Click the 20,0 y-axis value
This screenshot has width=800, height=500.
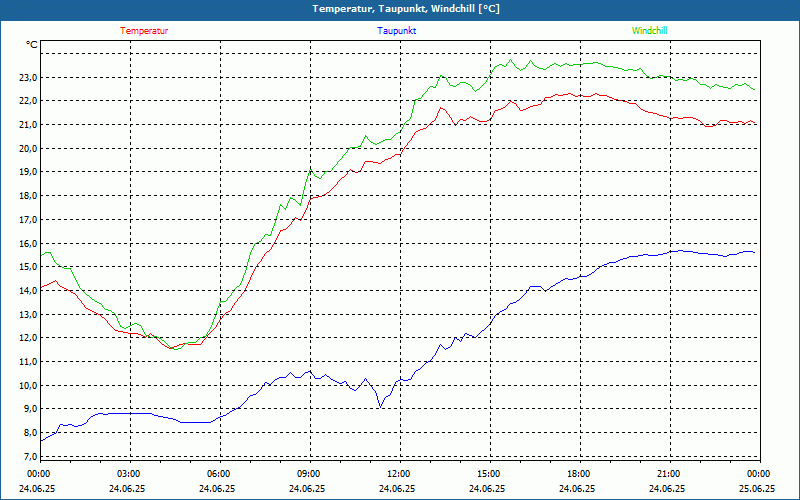pos(28,148)
